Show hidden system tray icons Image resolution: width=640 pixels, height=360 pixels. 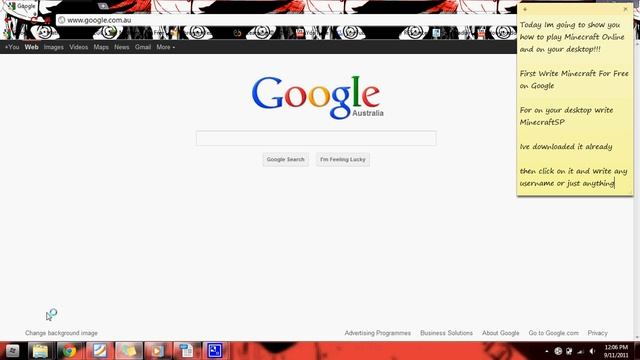[547, 351]
